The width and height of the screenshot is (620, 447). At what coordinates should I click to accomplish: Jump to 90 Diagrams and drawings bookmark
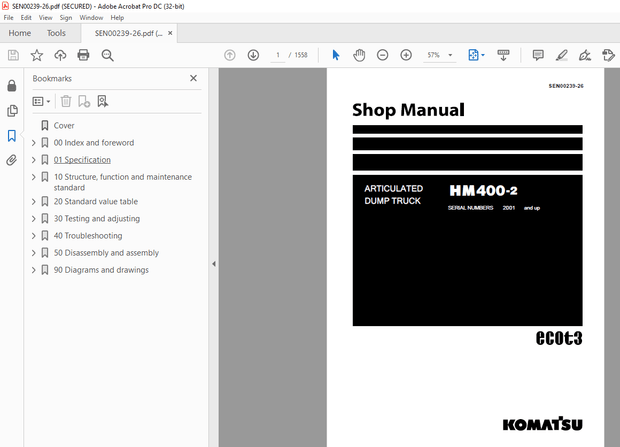[x=101, y=270]
